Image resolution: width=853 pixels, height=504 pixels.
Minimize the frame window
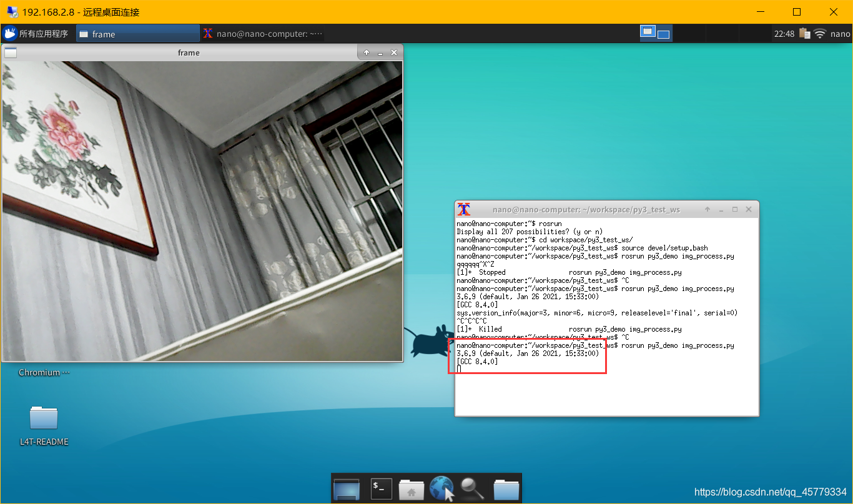point(380,53)
